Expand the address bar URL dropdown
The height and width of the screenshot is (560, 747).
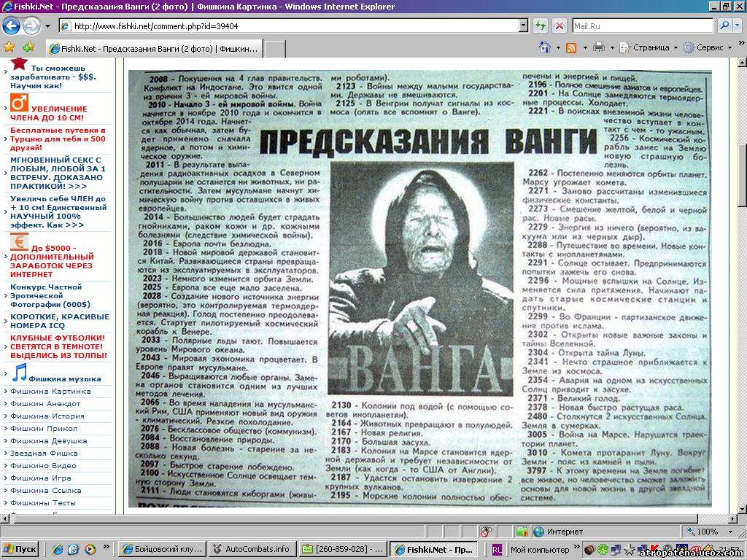pos(523,26)
